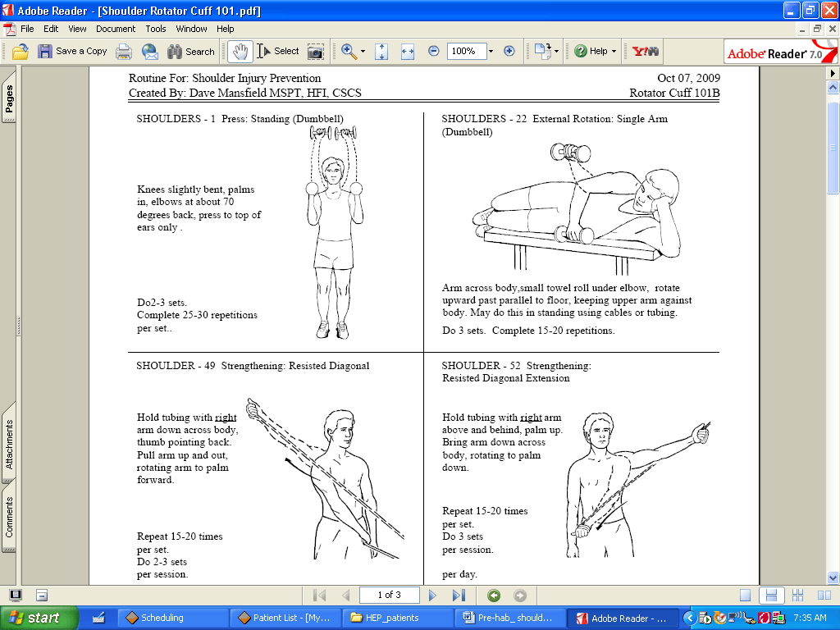840x630 pixels.
Task: Click the Zoom Out minus button
Action: pyautogui.click(x=434, y=52)
